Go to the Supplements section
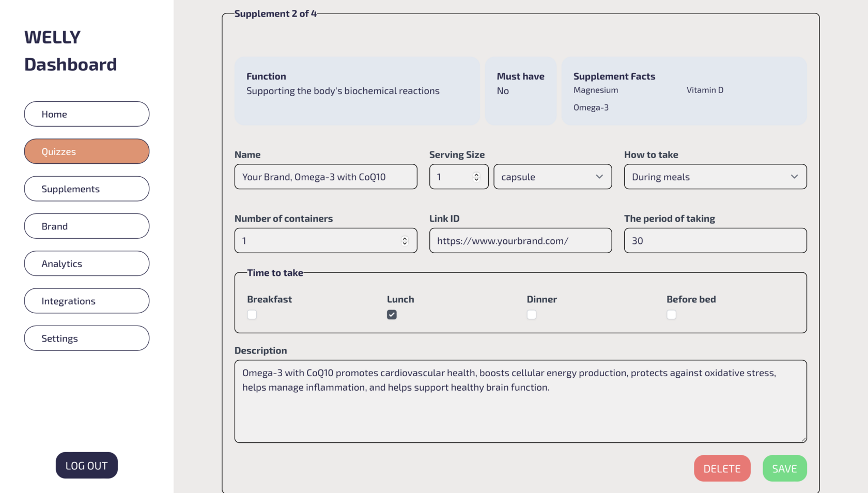The width and height of the screenshot is (868, 493). pyautogui.click(x=86, y=189)
